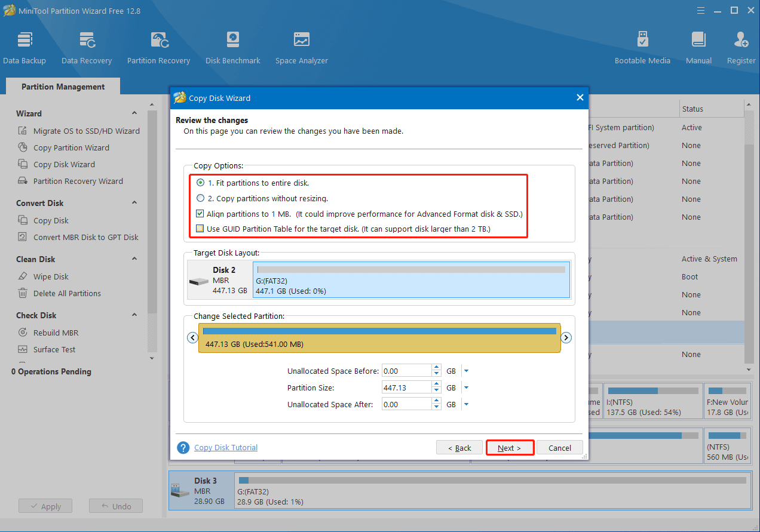The image size is (760, 532).
Task: Select Migrate OS to SSD/HD Wizard
Action: (86, 131)
